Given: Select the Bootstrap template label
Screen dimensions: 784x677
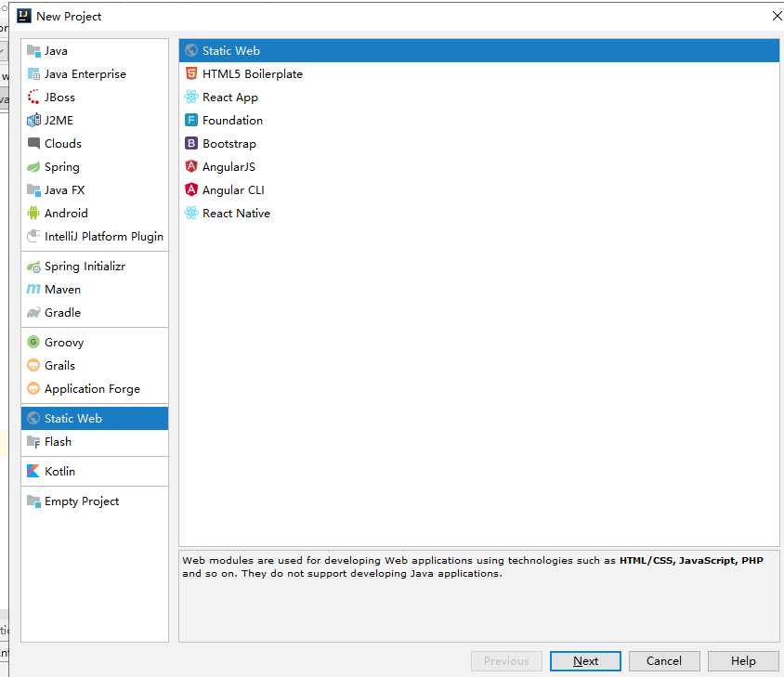Looking at the screenshot, I should point(229,144).
